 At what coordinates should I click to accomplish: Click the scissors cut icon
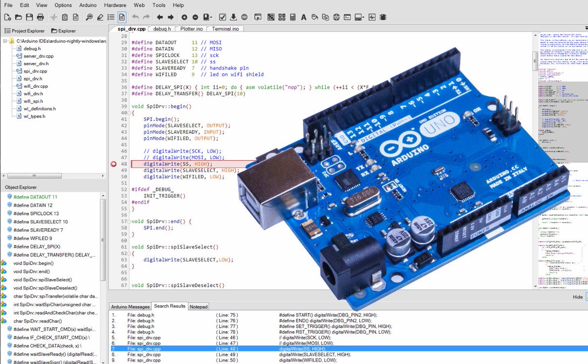pos(54,17)
